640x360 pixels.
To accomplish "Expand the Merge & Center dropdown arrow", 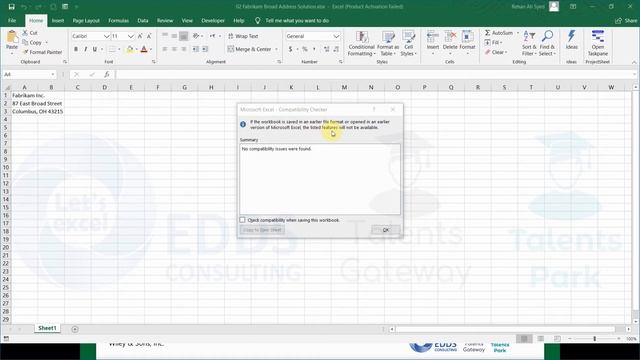I will (x=276, y=49).
